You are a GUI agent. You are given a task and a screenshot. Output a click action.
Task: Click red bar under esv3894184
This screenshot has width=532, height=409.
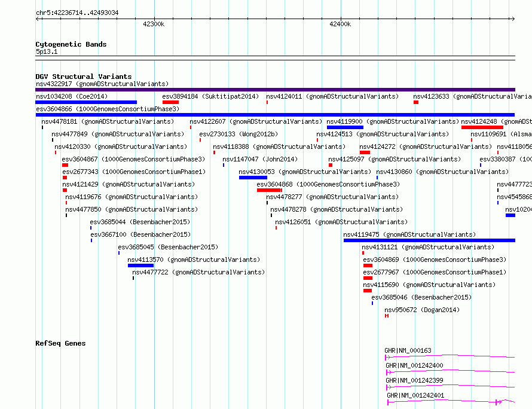(171, 102)
